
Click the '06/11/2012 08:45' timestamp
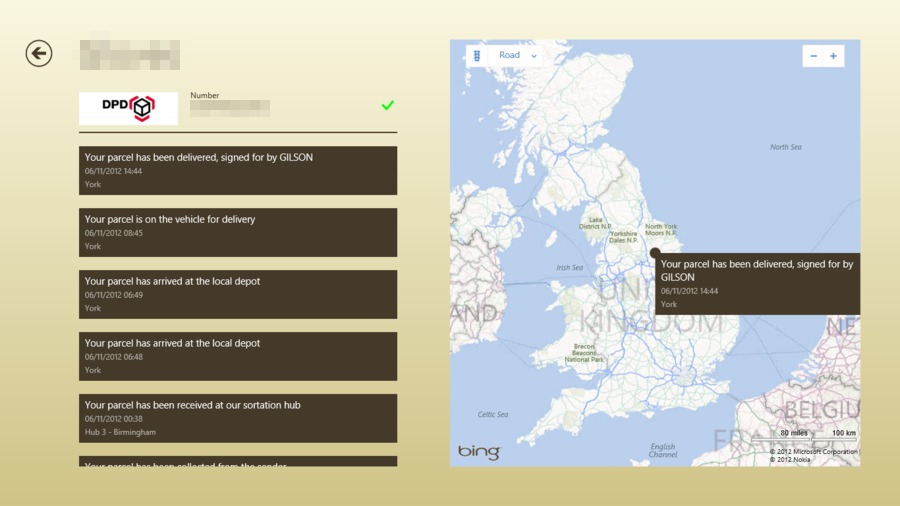coord(114,233)
